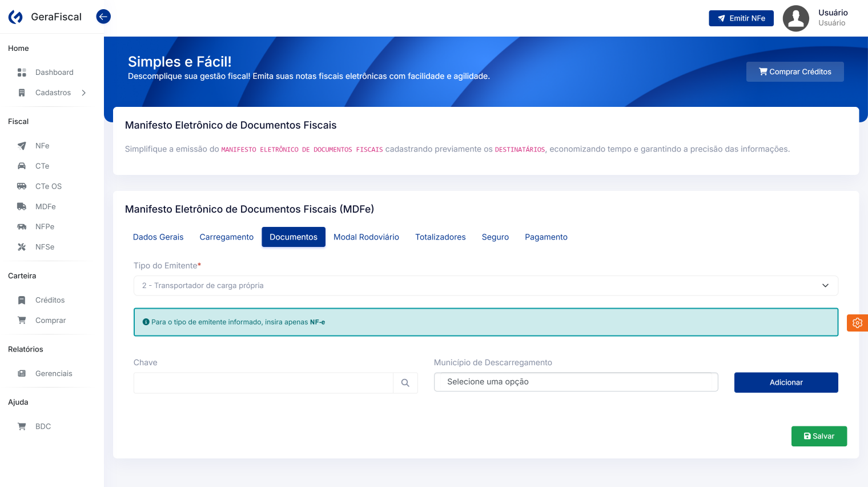
Task: Select the Documentos tab
Action: pos(294,237)
